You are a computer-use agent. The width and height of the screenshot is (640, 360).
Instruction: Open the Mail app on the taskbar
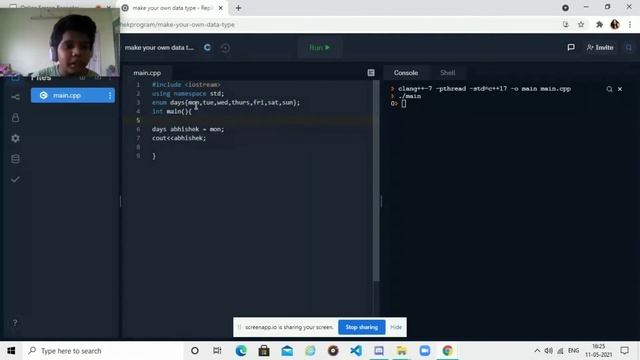[x=287, y=351]
